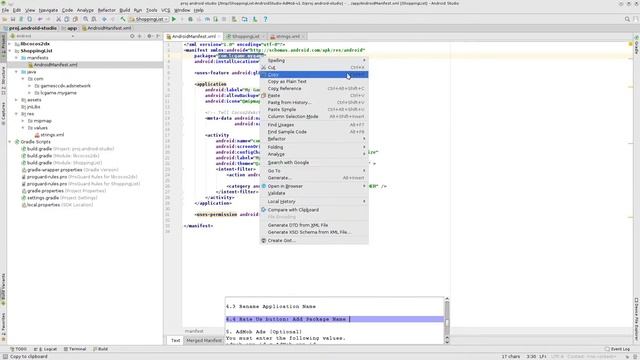Image resolution: width=640 pixels, height=360 pixels.
Task: Open the Captures side tool window
Action: tap(3, 113)
